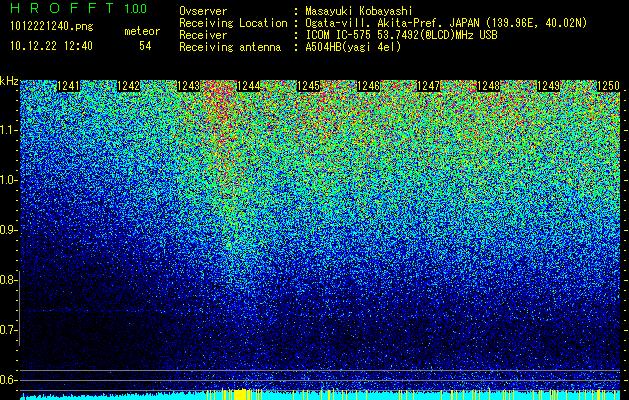Click the 0.6 frequency axis label
Screen dimensions: 629x400
[x=8, y=380]
